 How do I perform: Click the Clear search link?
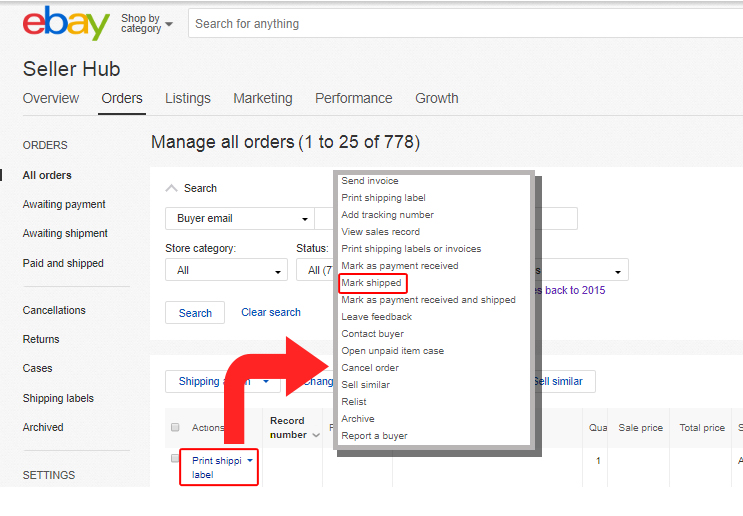(x=271, y=312)
